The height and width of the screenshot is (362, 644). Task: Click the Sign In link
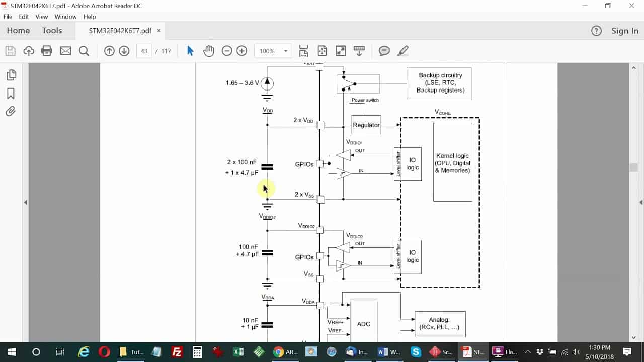625,31
